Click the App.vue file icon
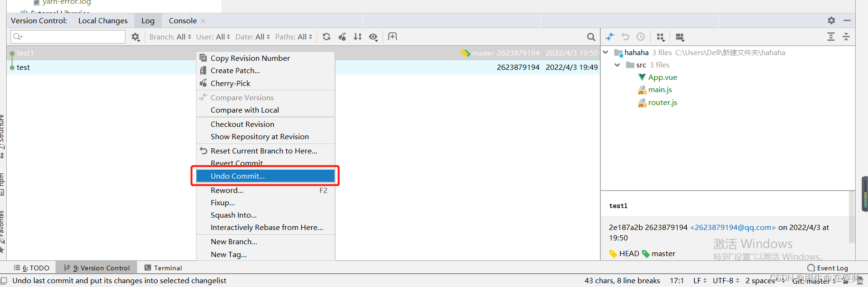The image size is (868, 287). tap(642, 77)
